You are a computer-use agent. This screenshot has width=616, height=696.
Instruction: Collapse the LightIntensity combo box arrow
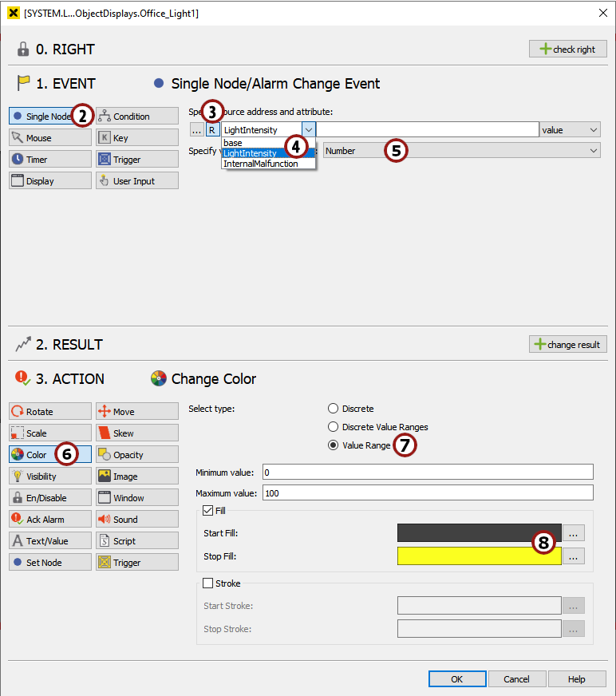click(x=309, y=129)
